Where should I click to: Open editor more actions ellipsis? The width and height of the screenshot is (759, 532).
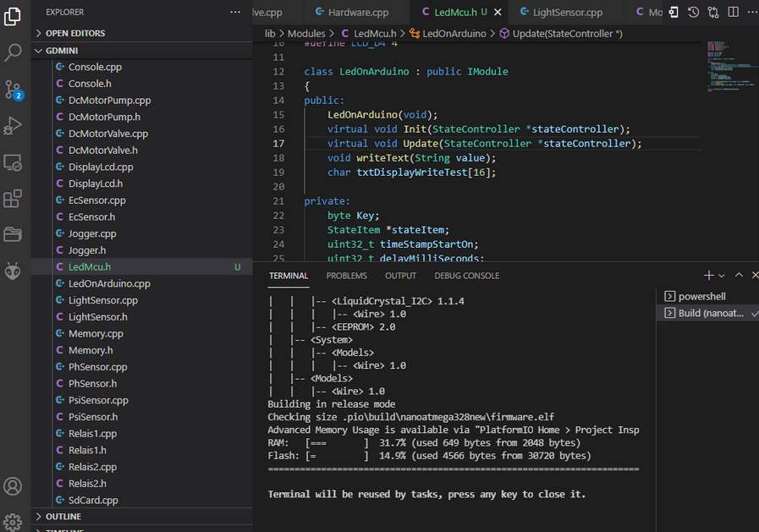pyautogui.click(x=752, y=12)
